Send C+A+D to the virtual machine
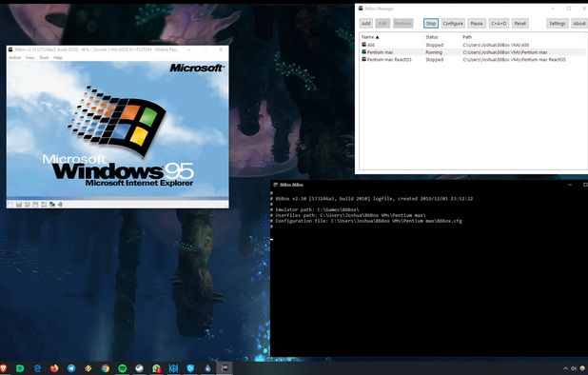Image resolution: width=588 pixels, height=375 pixels. [499, 23]
